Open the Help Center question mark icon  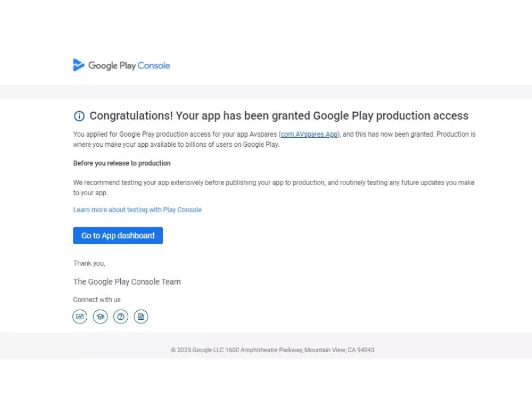pyautogui.click(x=121, y=317)
